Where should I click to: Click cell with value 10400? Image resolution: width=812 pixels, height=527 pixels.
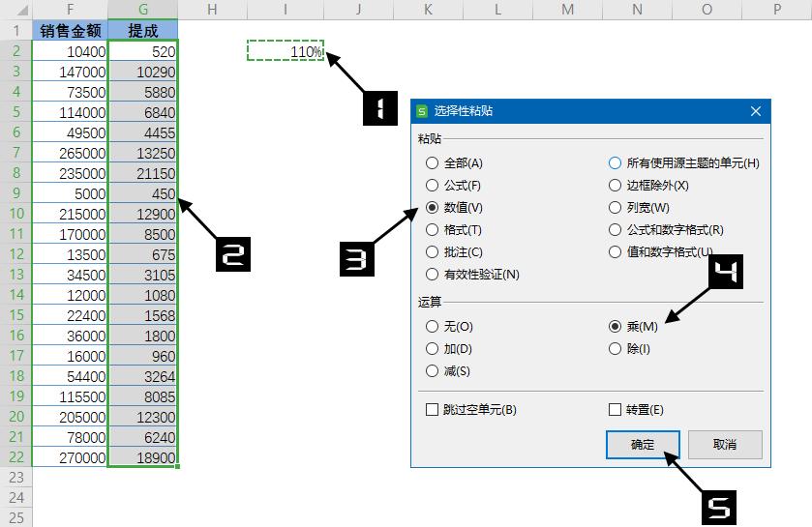pos(70,50)
